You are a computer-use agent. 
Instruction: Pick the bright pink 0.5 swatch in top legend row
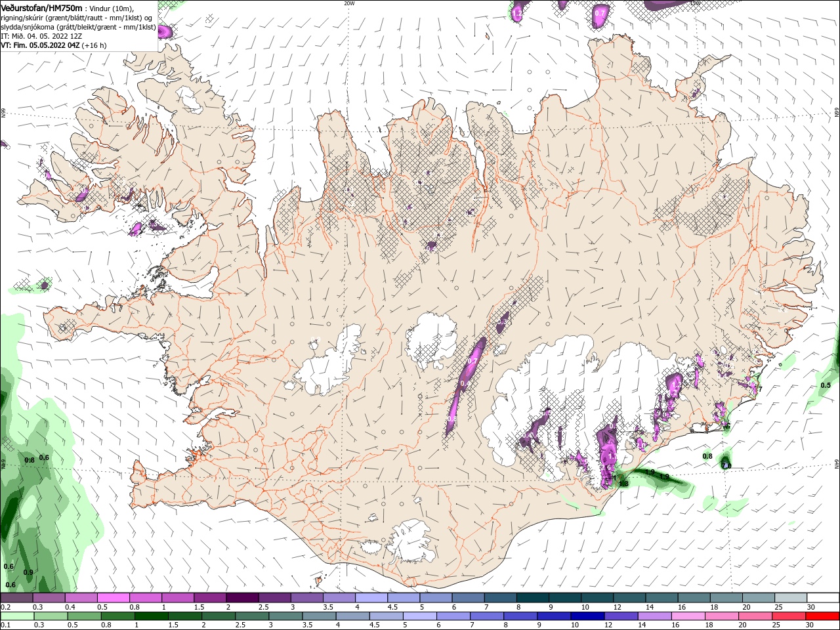113,598
